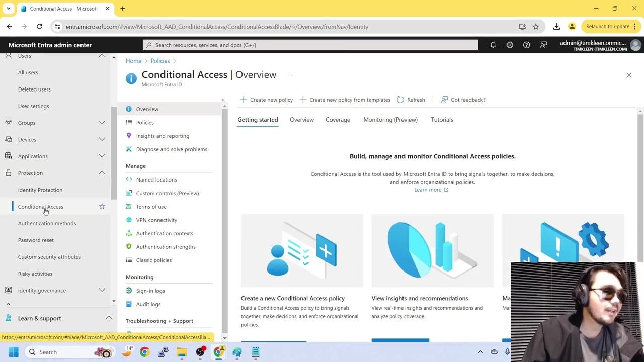Open Chrome from the taskbar

tap(144, 352)
